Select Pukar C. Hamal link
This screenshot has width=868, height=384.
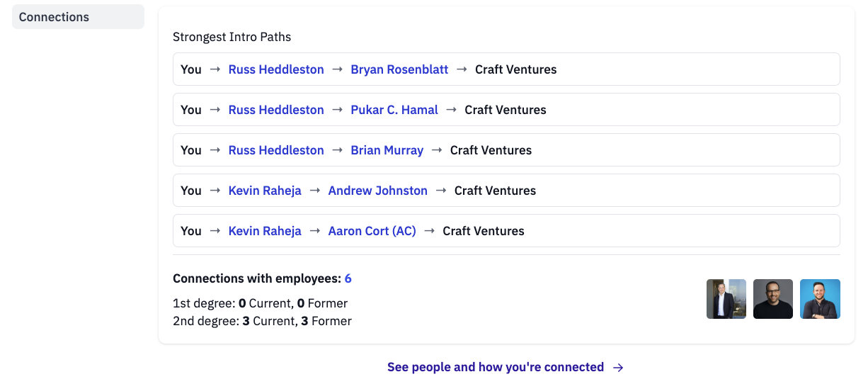394,110
